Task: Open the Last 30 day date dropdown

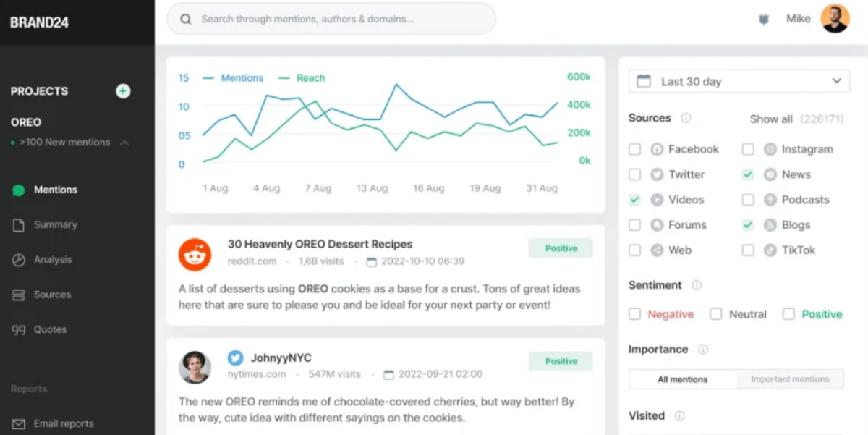Action: coord(738,81)
